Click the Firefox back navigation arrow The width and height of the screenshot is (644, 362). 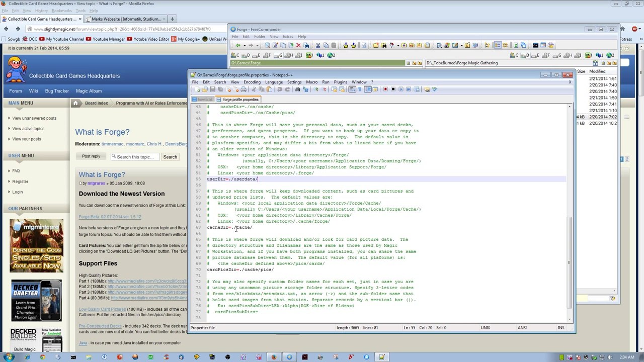tap(6, 29)
